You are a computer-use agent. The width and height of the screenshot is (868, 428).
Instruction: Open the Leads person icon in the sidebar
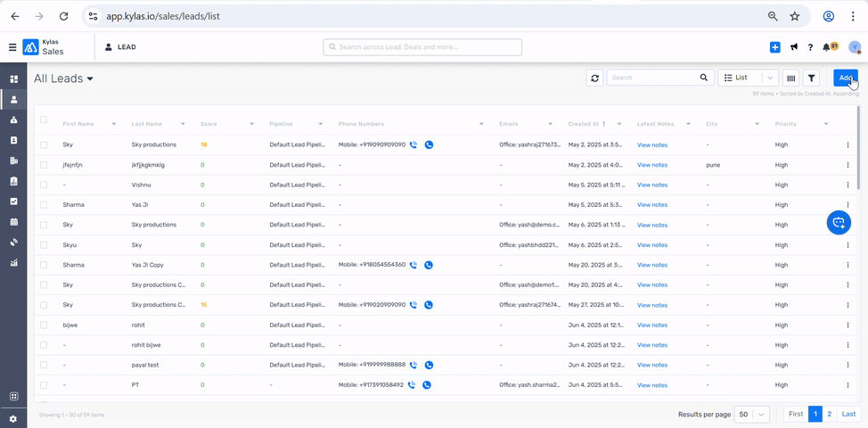pos(14,100)
